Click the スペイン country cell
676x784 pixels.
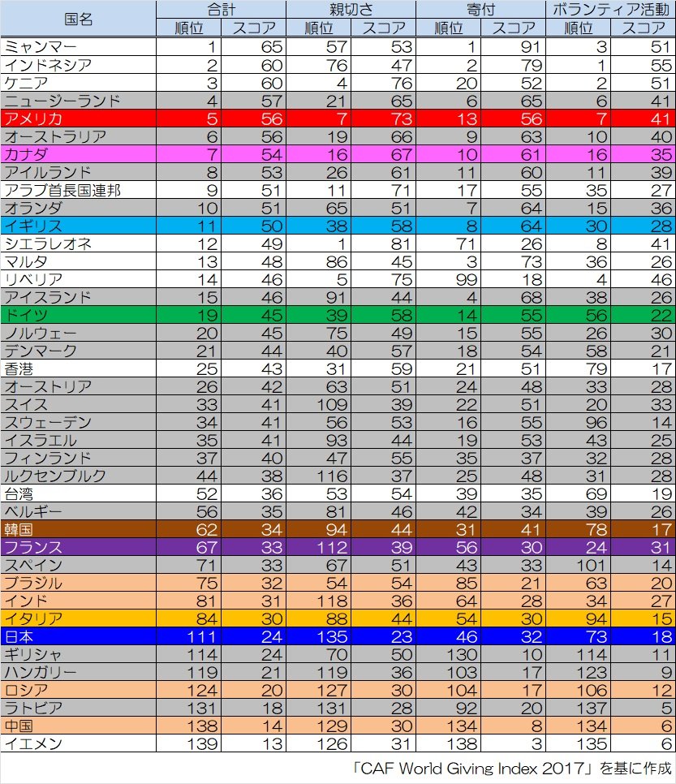78,566
